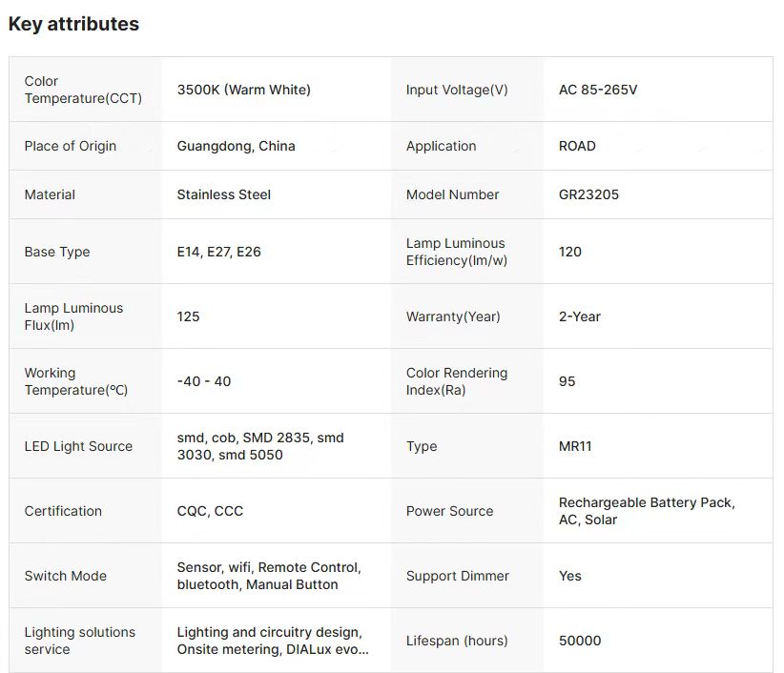Click the E14, E27, E26 base types

[x=218, y=252]
